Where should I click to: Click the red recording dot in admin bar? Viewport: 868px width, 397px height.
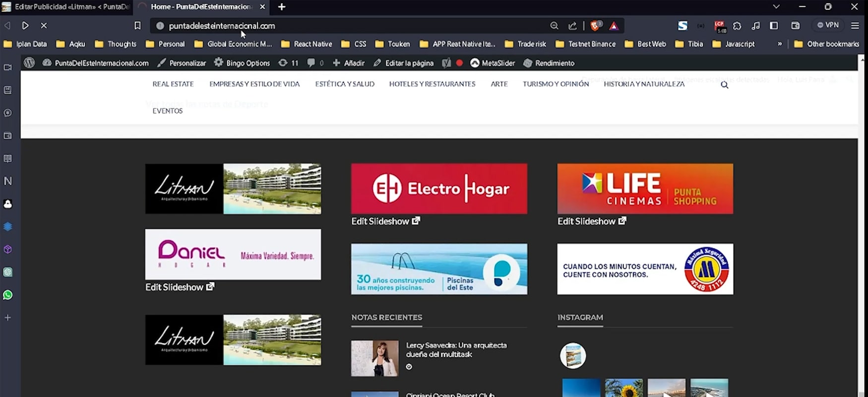point(459,63)
